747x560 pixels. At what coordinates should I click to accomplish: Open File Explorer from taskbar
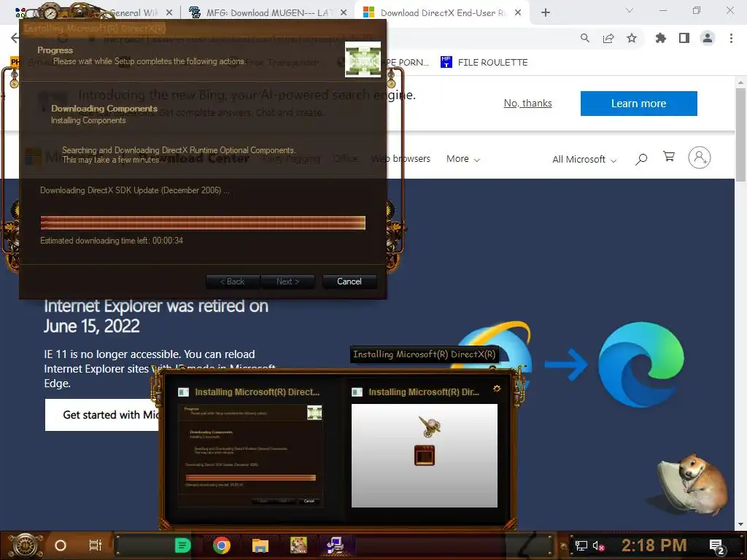[x=260, y=545]
